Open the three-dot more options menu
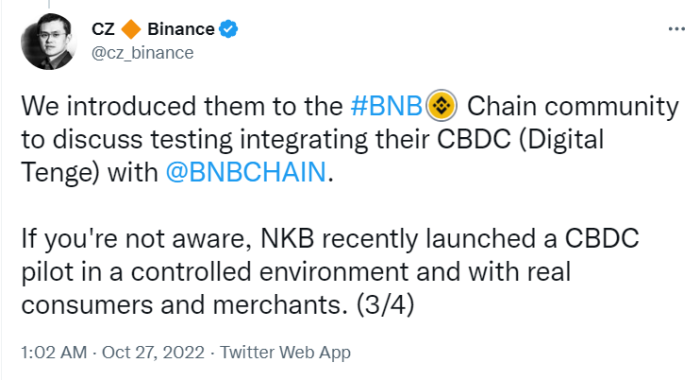This screenshot has width=700, height=380. pyautogui.click(x=676, y=29)
